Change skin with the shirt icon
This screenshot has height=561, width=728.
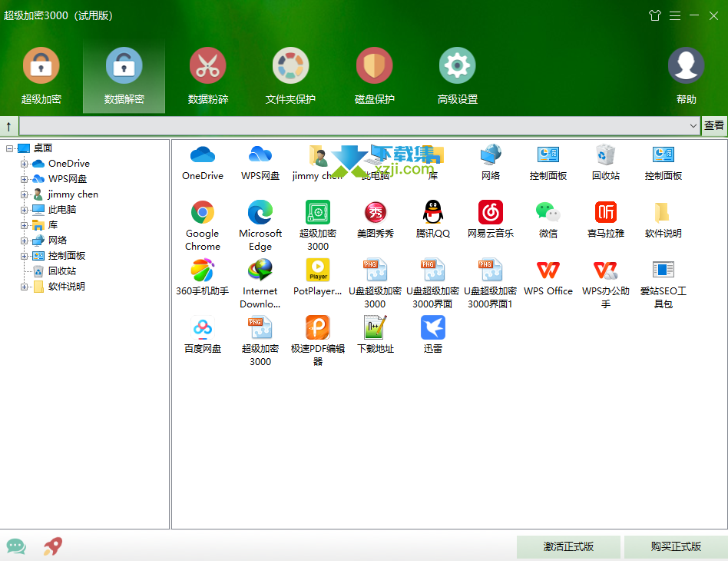[x=654, y=16]
